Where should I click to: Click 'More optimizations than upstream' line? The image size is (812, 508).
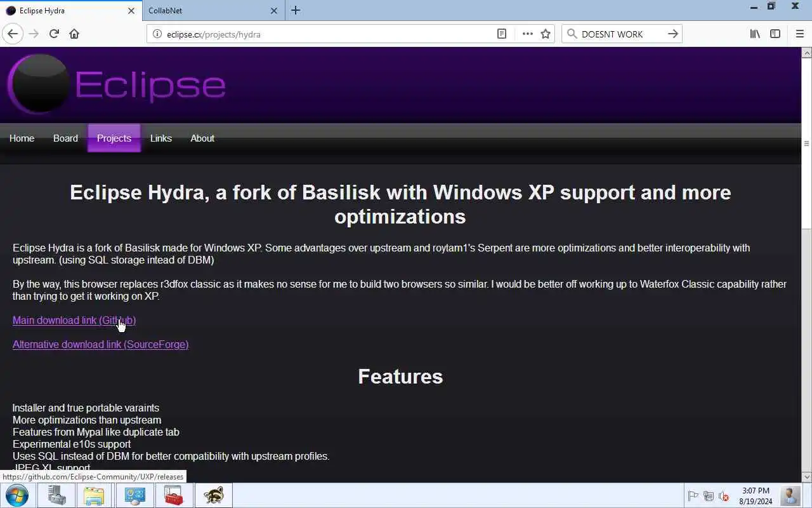[x=87, y=420]
